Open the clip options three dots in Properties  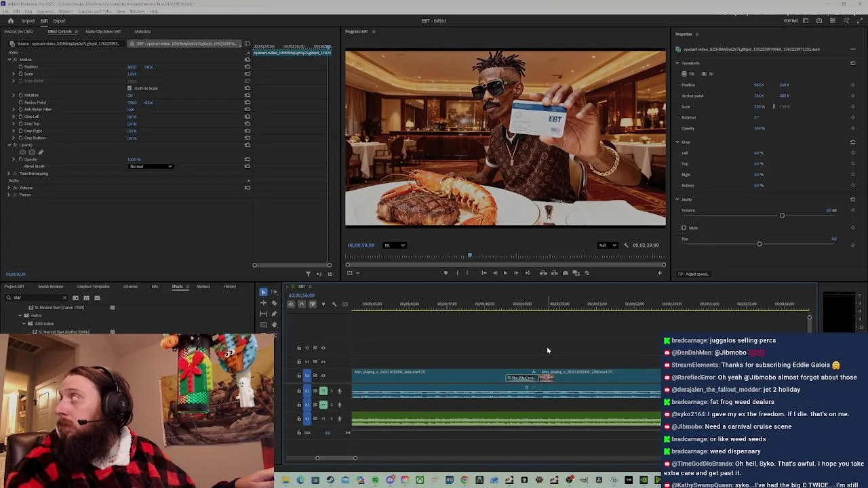click(854, 49)
